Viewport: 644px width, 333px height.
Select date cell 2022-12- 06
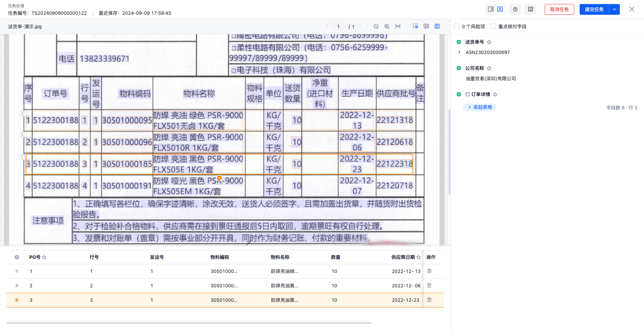pos(406,286)
